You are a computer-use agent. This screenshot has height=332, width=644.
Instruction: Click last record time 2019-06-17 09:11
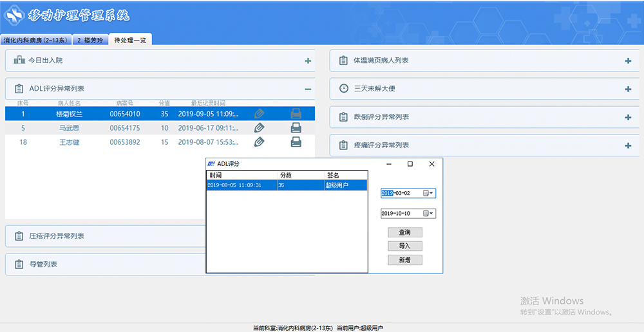click(x=208, y=128)
